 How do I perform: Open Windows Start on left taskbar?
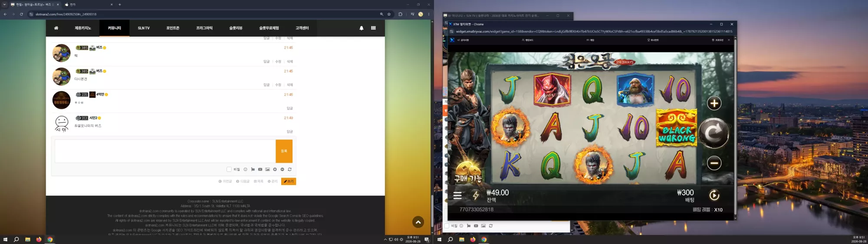5,240
